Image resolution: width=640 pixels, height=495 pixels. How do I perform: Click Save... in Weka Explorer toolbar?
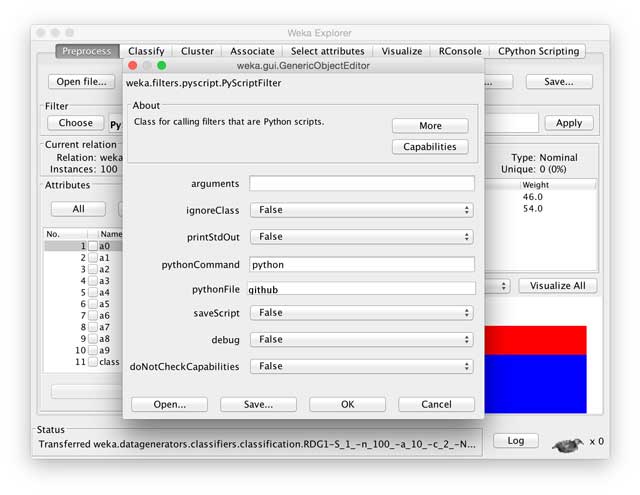click(x=559, y=82)
